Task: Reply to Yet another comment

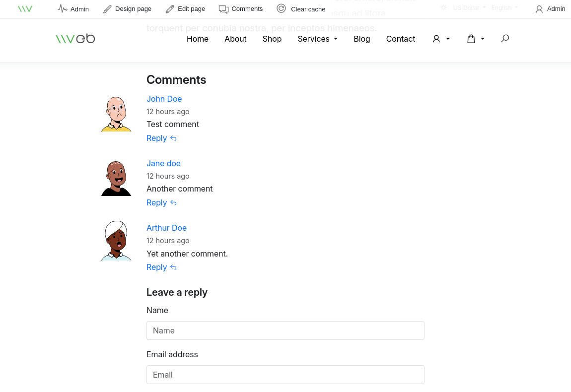Action: coord(161,267)
